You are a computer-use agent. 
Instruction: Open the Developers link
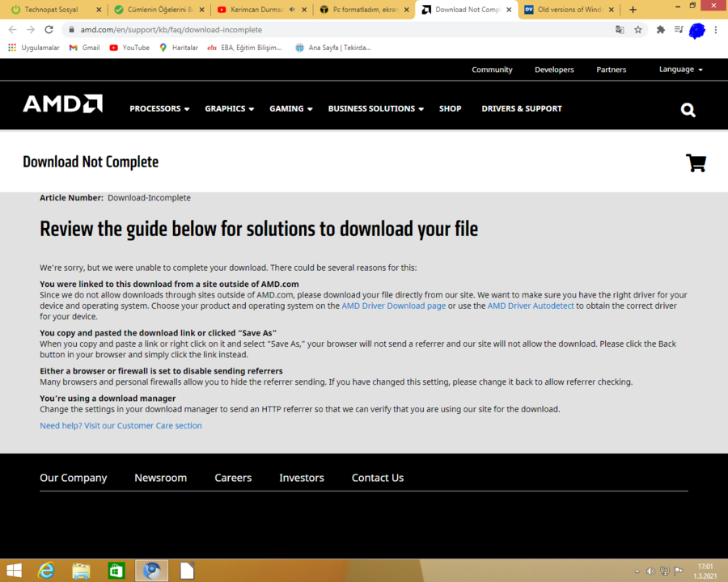[554, 70]
